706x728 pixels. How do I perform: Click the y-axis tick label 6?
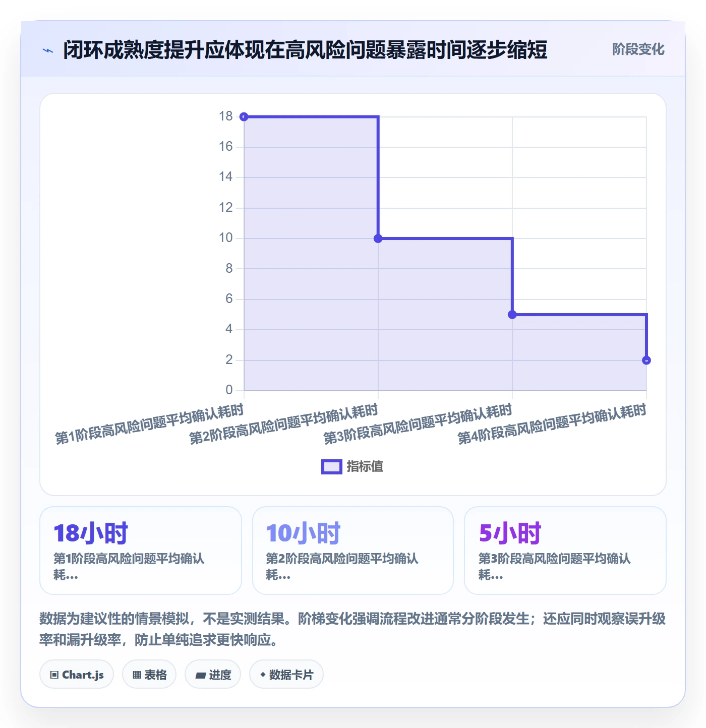(229, 299)
